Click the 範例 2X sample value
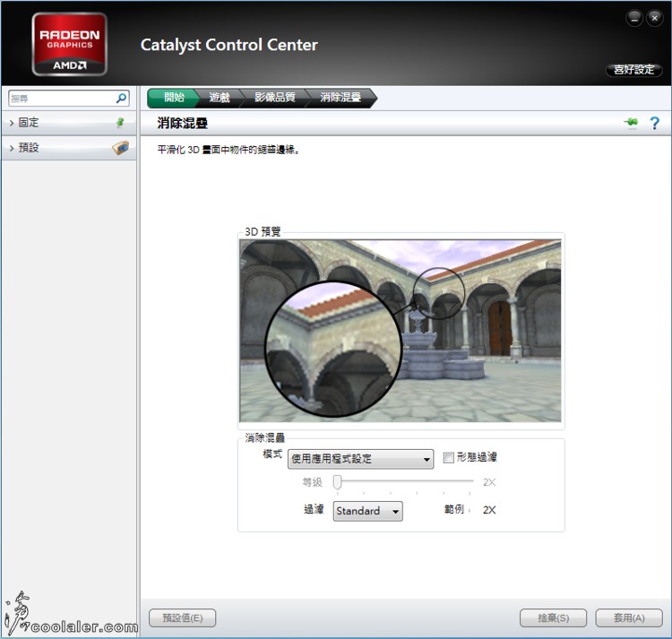672x639 pixels. coord(489,510)
